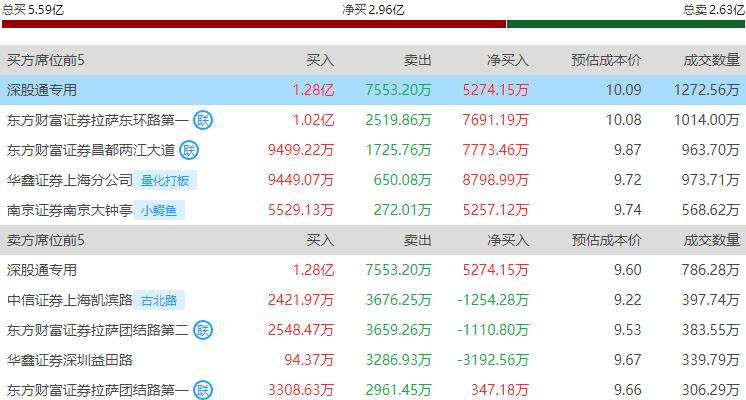Open 中信证券上海凯滨路 seat name
Viewport: 746px width, 400px height.
pos(69,300)
